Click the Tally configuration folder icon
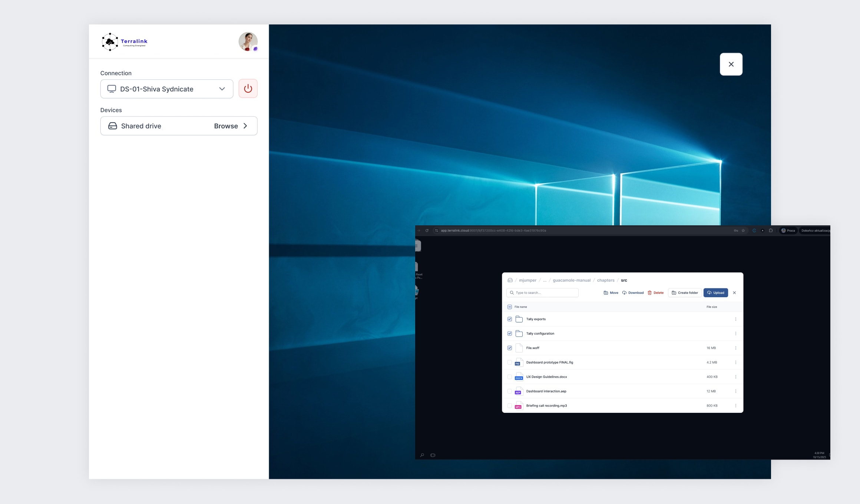 tap(519, 334)
